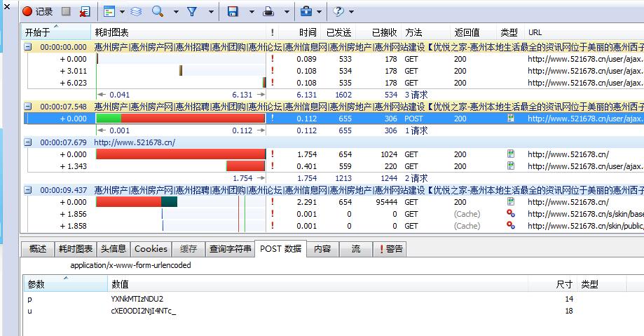Open the find dropdown arrow
The image size is (644, 336).
tap(176, 12)
